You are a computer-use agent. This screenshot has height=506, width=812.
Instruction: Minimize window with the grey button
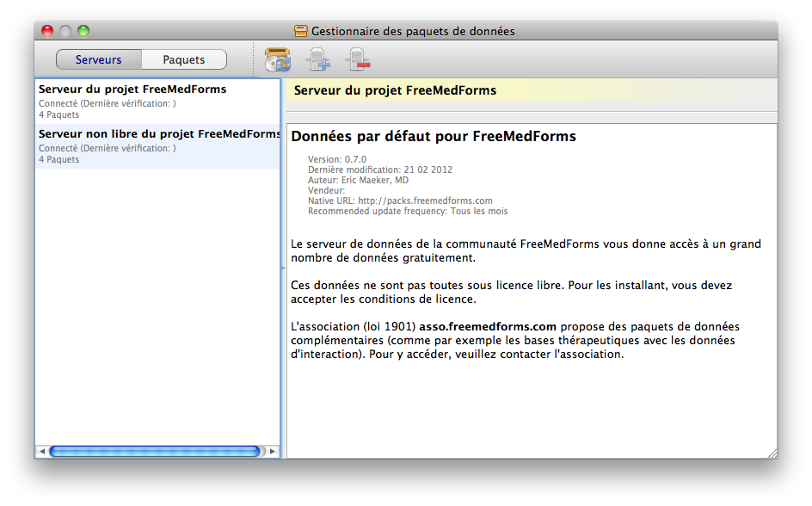point(65,31)
